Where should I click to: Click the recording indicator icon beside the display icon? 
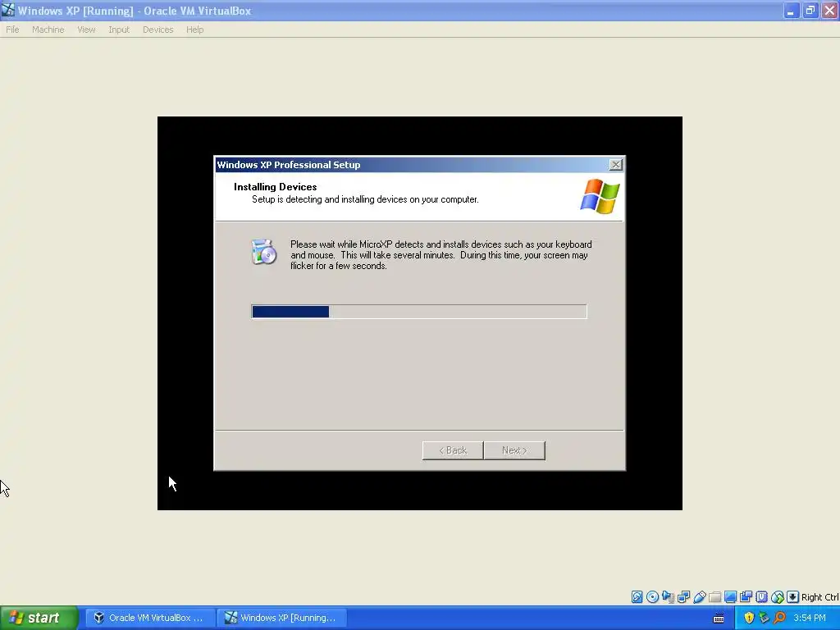(746, 597)
